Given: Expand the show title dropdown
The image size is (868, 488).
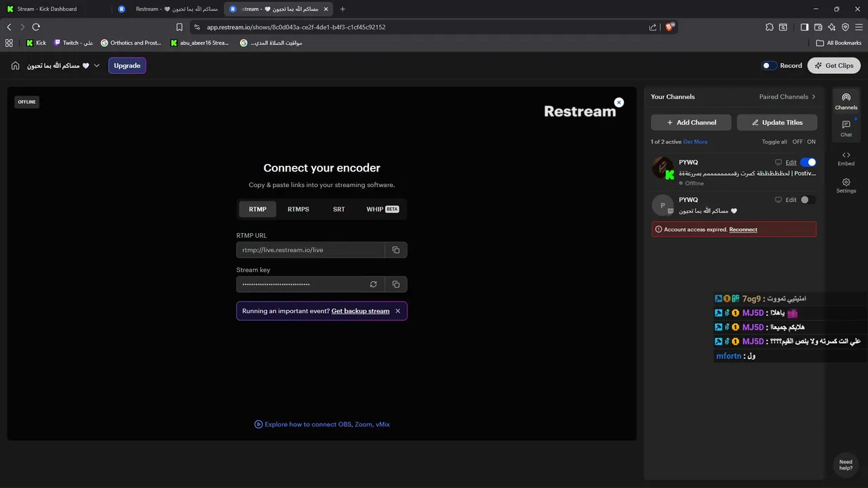Looking at the screenshot, I should (x=97, y=66).
